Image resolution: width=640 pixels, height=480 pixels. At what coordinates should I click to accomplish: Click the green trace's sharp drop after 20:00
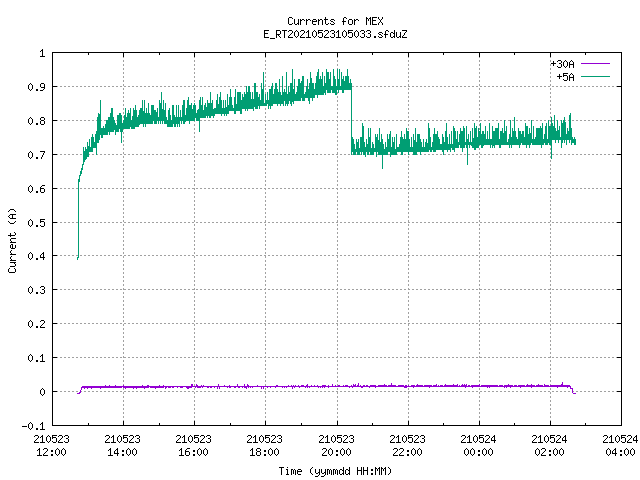351,118
